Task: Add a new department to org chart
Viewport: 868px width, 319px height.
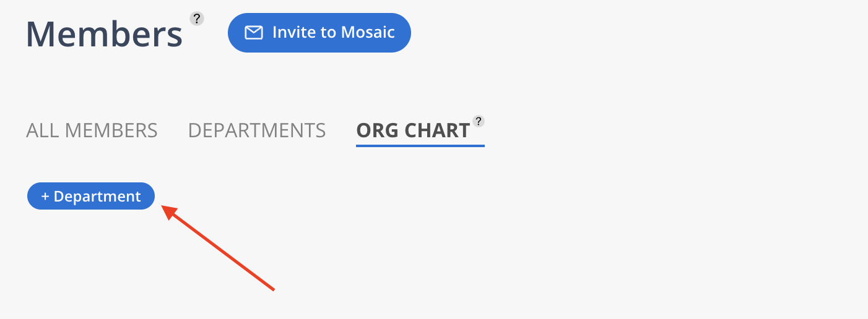Action: [x=91, y=197]
